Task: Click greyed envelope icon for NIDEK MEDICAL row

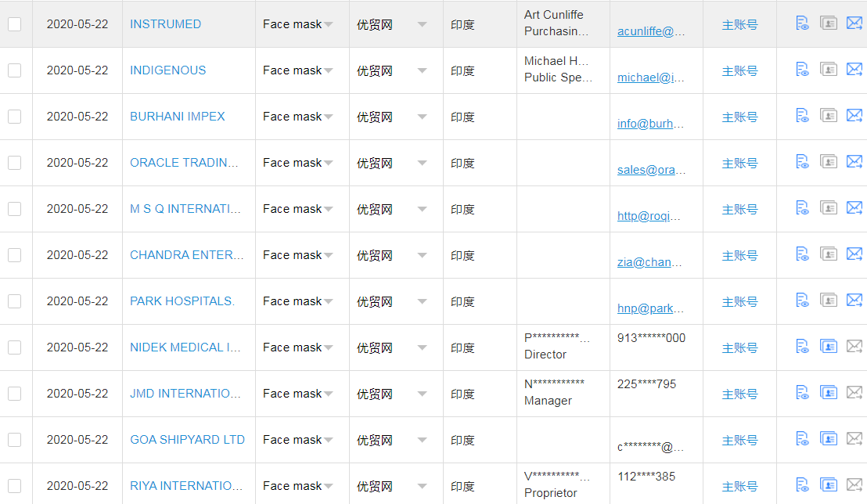Action: click(854, 347)
